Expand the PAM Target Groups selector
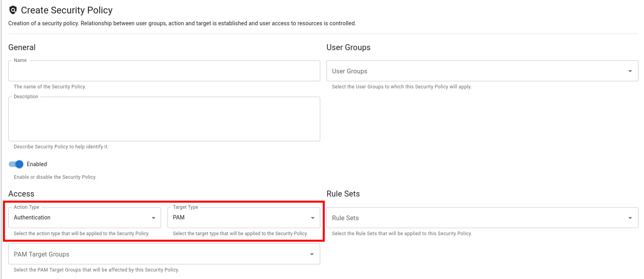 pyautogui.click(x=158, y=254)
